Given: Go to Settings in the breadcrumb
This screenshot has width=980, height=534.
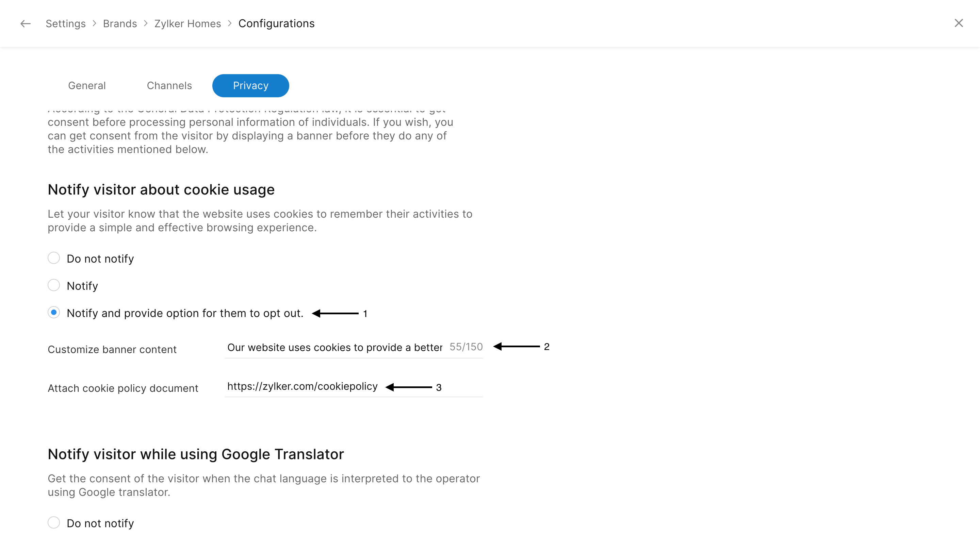Looking at the screenshot, I should [65, 23].
